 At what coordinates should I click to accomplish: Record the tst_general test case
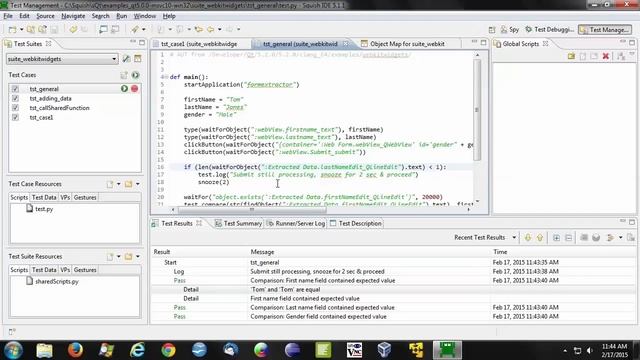tap(134, 89)
